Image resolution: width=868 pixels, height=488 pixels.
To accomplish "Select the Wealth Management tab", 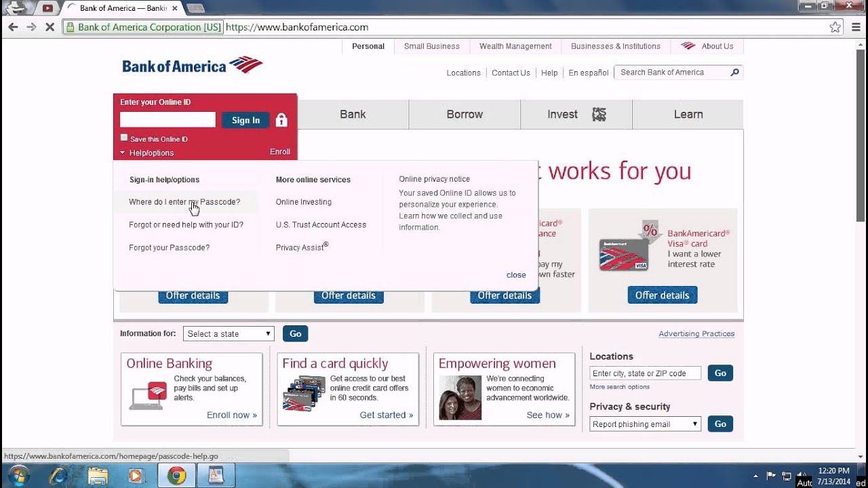I will point(515,46).
